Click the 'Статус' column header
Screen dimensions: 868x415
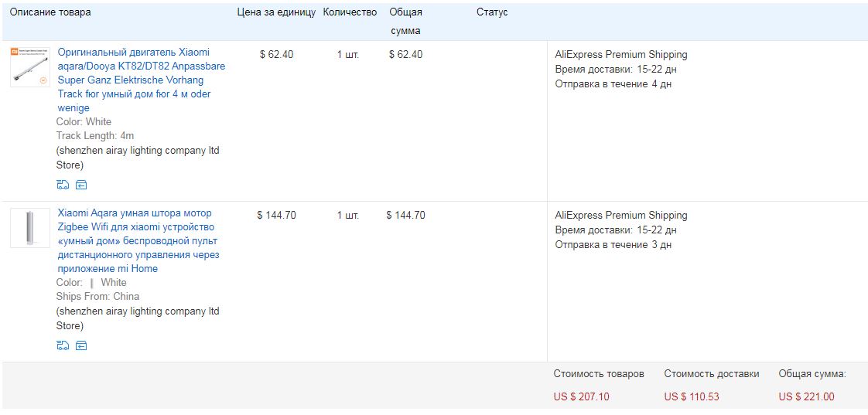[x=492, y=12]
